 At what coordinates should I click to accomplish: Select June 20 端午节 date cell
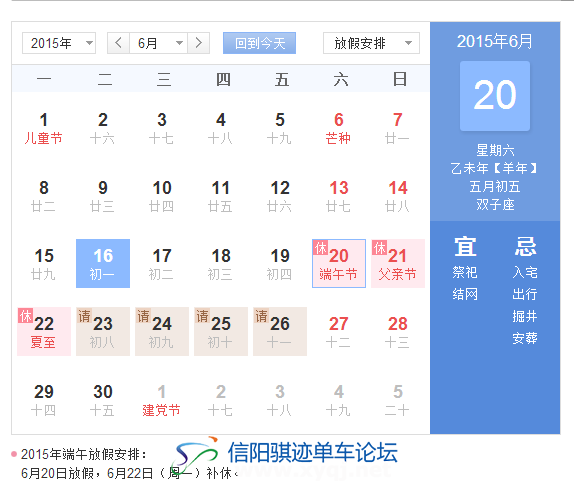point(339,263)
